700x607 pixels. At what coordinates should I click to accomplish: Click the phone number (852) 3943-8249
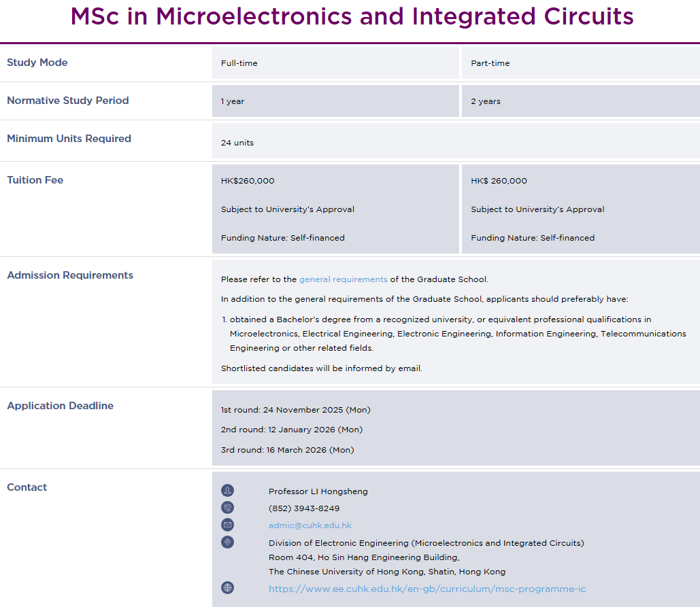[304, 508]
